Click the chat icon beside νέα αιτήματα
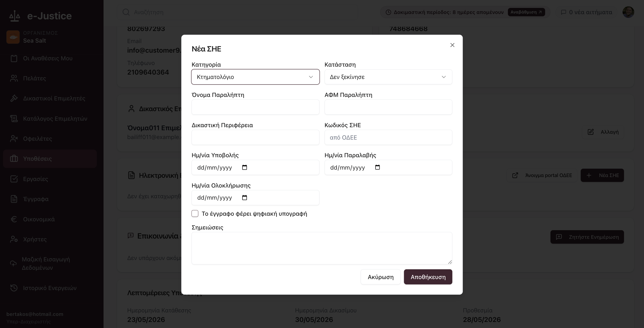 click(563, 12)
